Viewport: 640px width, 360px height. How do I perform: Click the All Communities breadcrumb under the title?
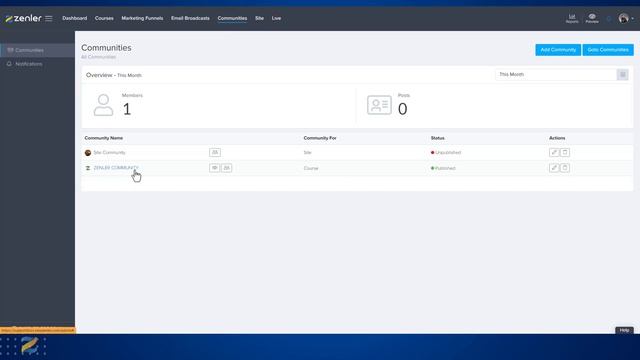[x=98, y=57]
